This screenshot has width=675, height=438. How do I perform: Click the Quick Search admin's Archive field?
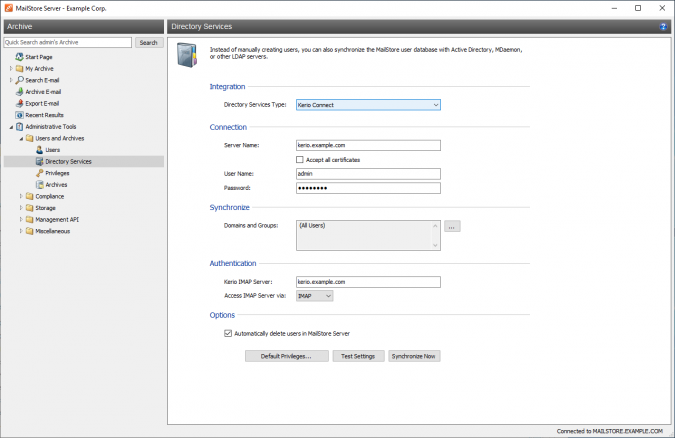click(x=68, y=42)
